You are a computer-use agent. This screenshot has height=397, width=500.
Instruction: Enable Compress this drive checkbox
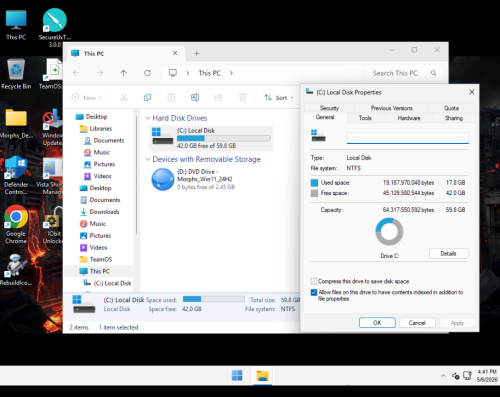coord(314,281)
